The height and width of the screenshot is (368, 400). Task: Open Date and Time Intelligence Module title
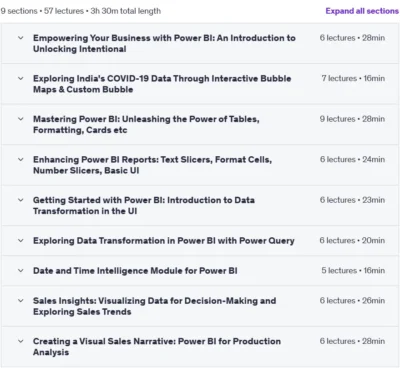(x=135, y=271)
